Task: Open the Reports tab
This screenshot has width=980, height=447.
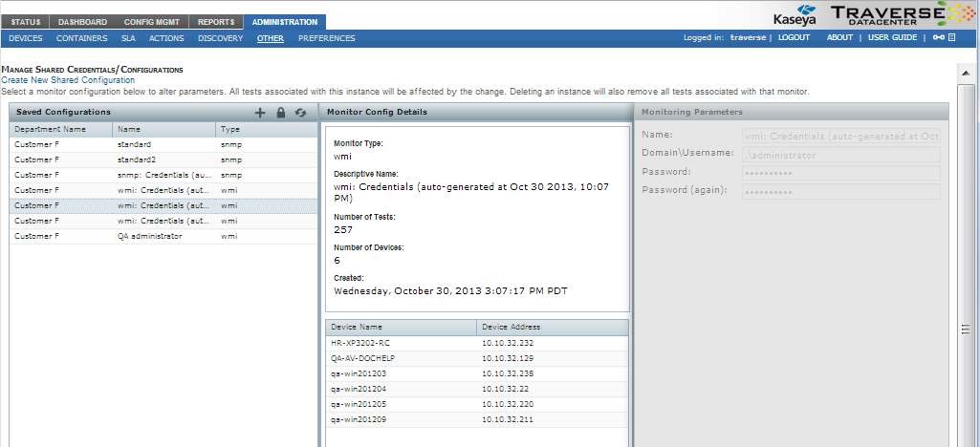Action: [216, 22]
